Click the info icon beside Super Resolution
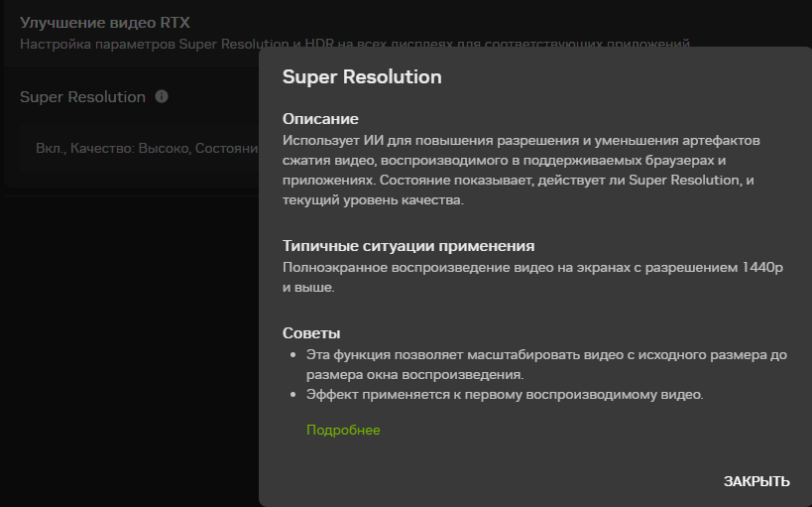The image size is (812, 507). click(162, 97)
